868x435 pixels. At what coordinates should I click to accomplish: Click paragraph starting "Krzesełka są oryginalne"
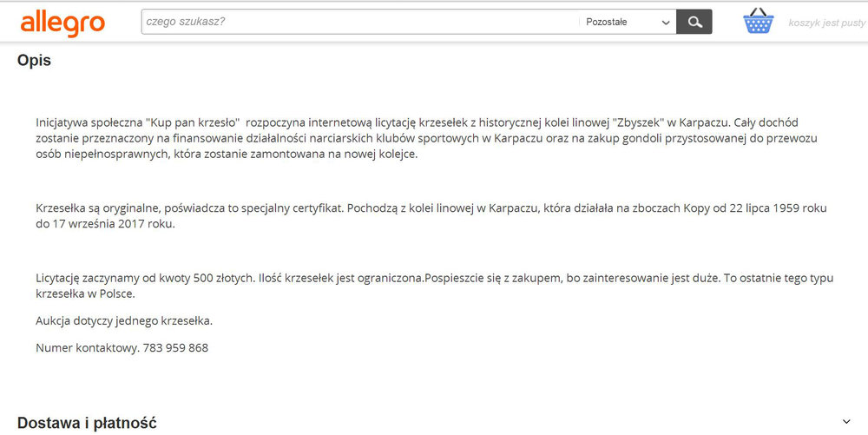point(431,216)
